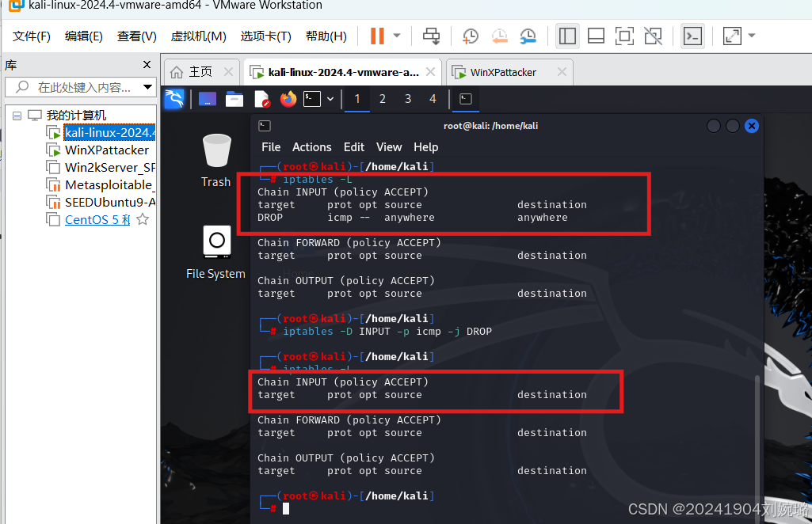
Task: Switch to Kali workspace 1
Action: pos(356,99)
